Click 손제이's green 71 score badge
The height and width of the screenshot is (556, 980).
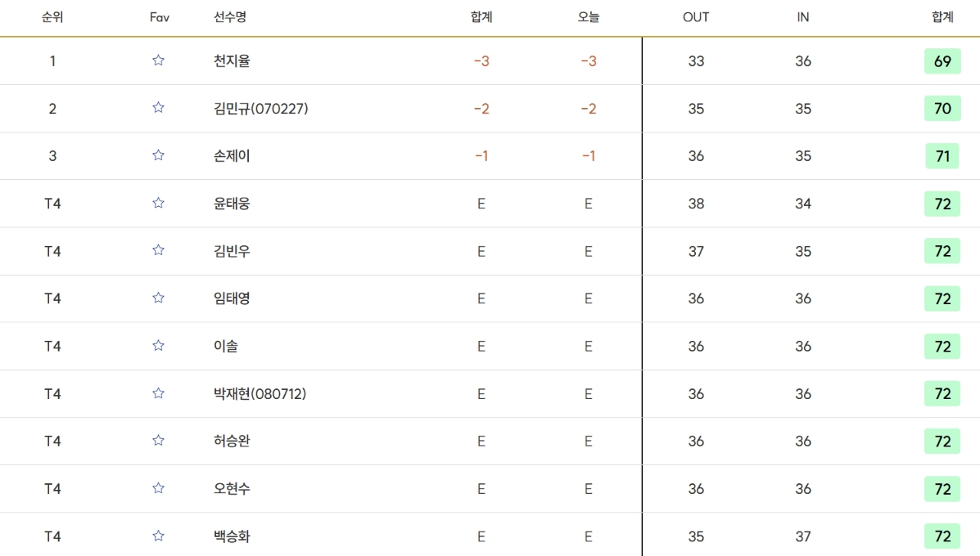(942, 156)
